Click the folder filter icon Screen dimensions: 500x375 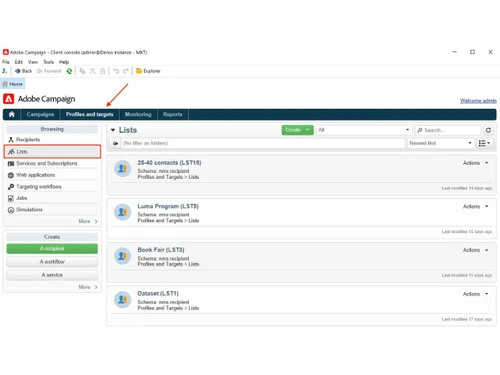tap(115, 143)
